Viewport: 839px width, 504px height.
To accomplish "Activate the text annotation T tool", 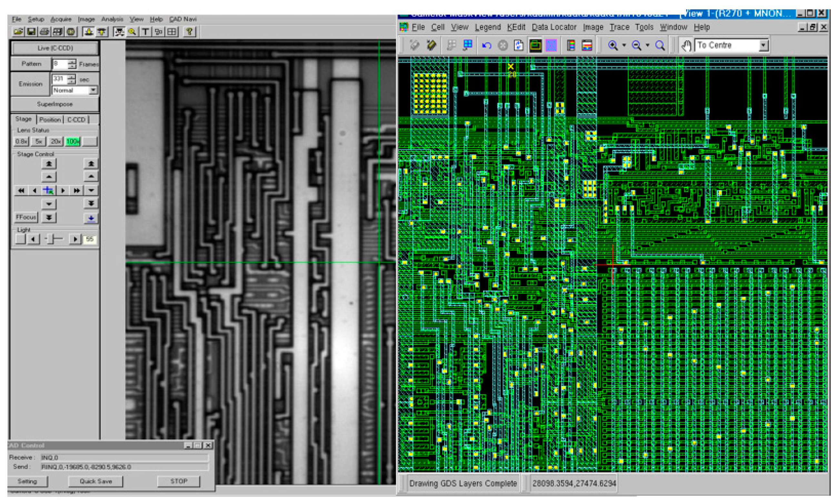I will tap(146, 32).
